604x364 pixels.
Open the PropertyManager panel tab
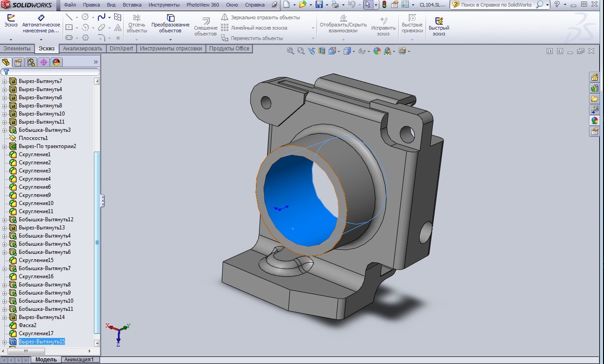(18, 62)
